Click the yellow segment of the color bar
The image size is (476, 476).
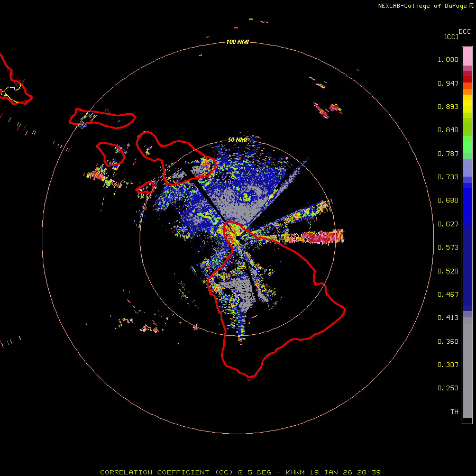point(467,104)
